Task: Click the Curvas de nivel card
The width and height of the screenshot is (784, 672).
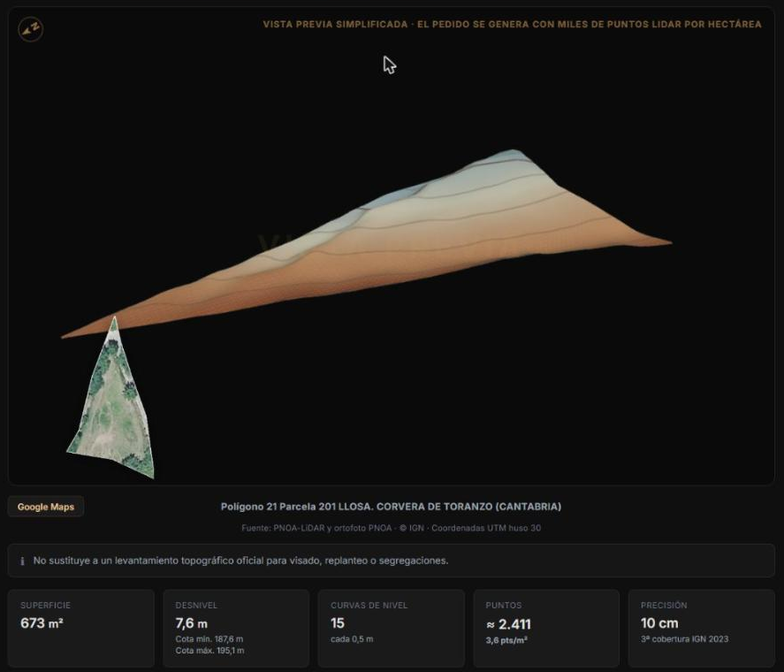Action: click(391, 628)
